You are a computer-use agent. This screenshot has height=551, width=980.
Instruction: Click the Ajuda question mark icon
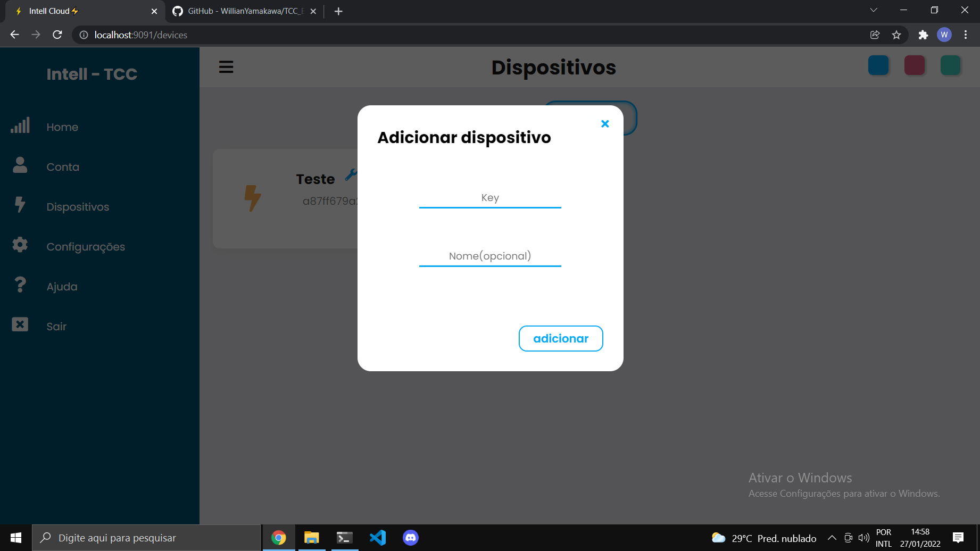(x=20, y=285)
